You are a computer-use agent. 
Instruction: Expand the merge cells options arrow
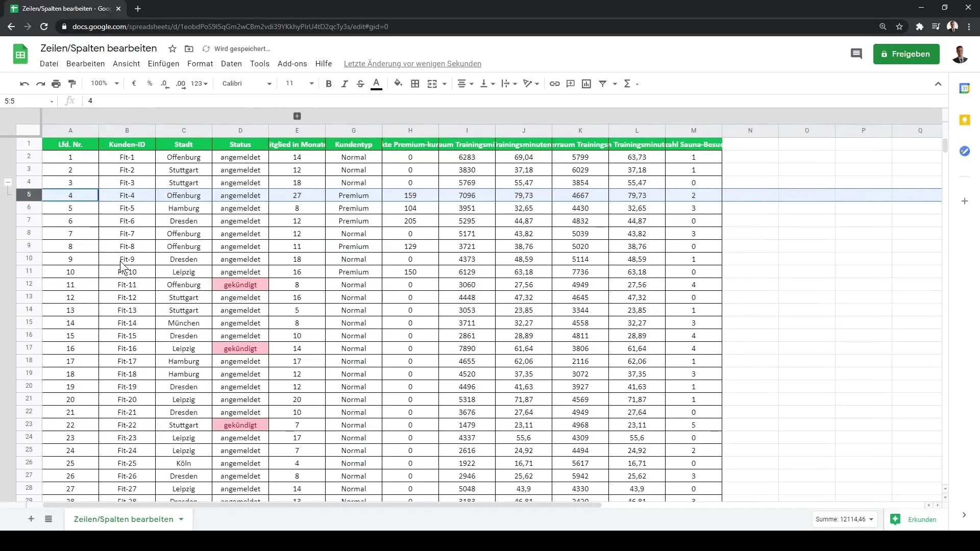coord(445,84)
